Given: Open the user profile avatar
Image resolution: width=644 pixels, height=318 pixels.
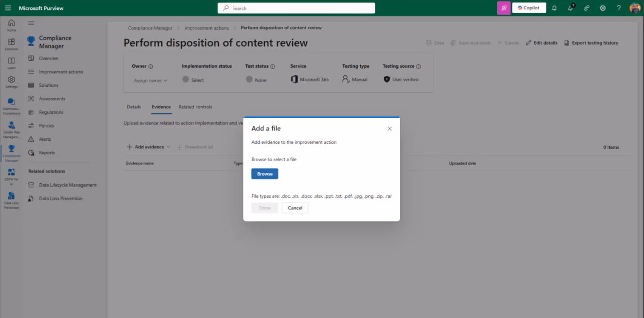Looking at the screenshot, I should [x=635, y=8].
